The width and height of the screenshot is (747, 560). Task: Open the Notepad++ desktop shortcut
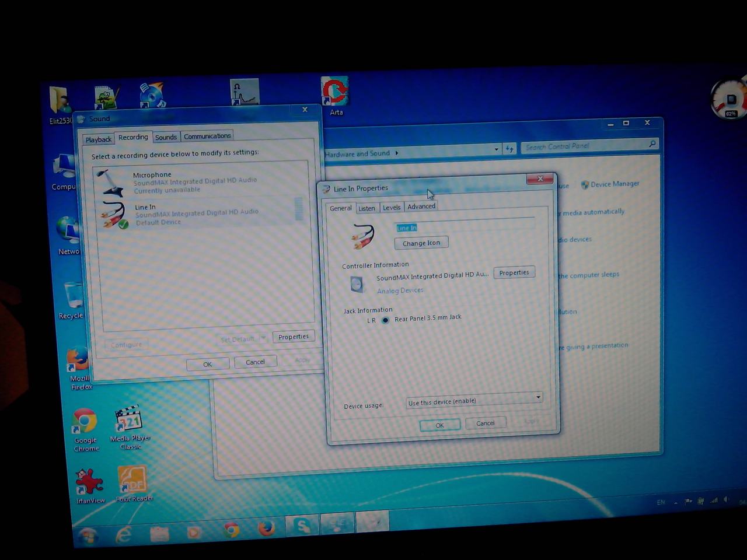[x=107, y=97]
